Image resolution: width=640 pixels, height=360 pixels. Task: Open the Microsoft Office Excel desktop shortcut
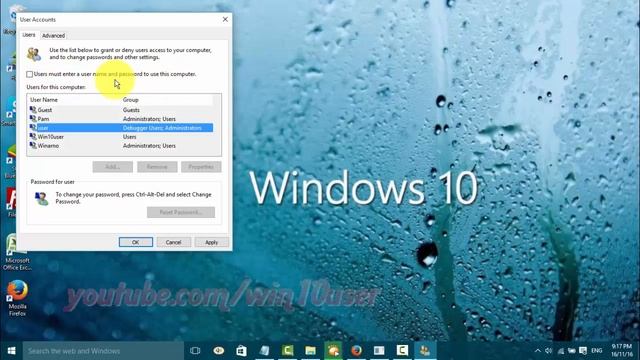17,253
